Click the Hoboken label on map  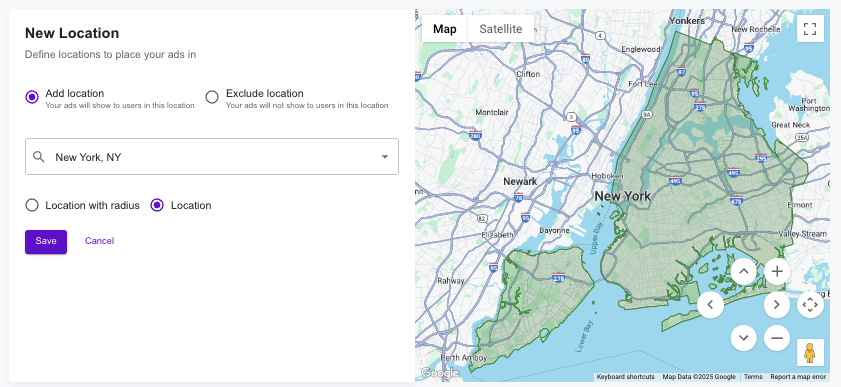(607, 176)
